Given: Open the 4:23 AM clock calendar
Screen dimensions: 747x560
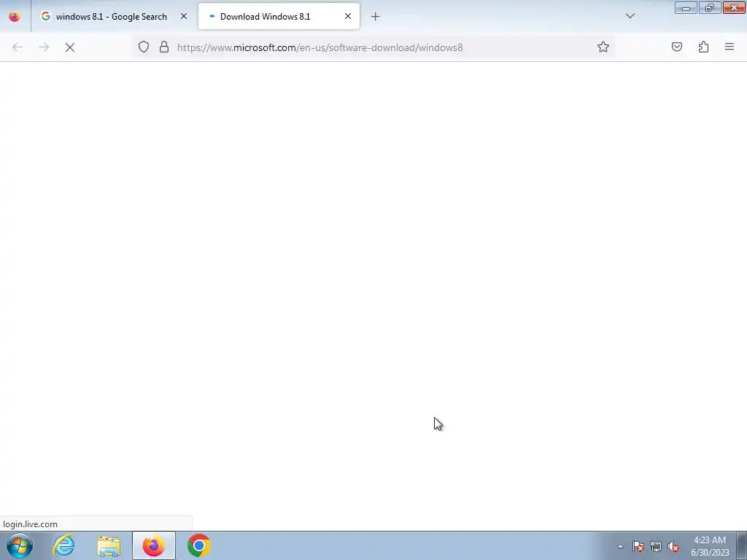Looking at the screenshot, I should (710, 546).
